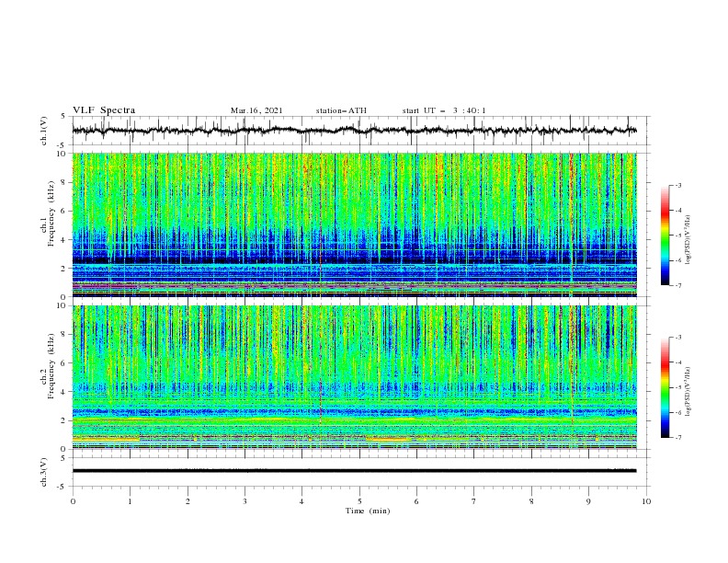The image size is (728, 563).
Task: Click the "-5" volt tick beside ch.3(V)
Action: [63, 487]
